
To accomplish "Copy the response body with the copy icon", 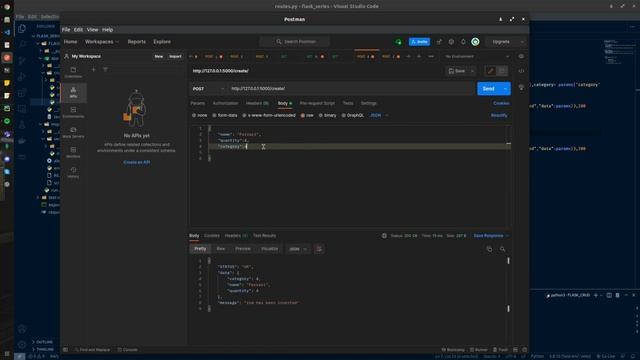I will point(489,249).
